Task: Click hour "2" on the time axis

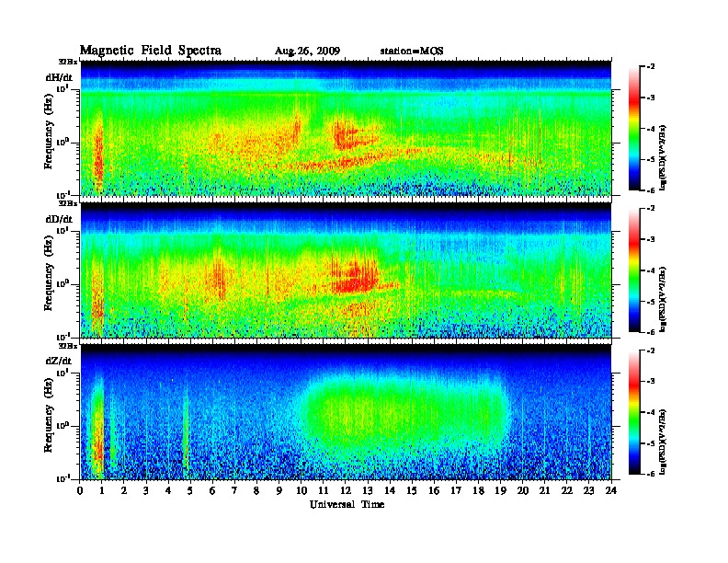Action: pyautogui.click(x=124, y=491)
